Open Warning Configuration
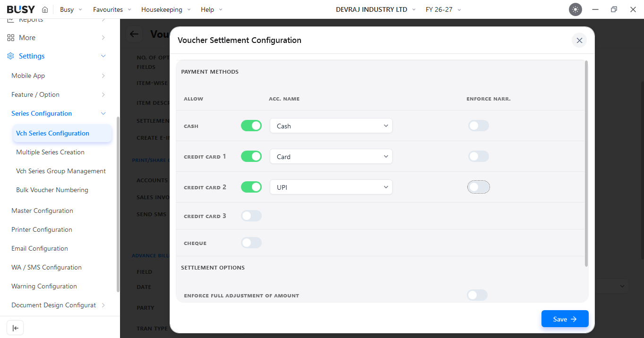Screen dimensions: 644x338 pyautogui.click(x=44, y=286)
